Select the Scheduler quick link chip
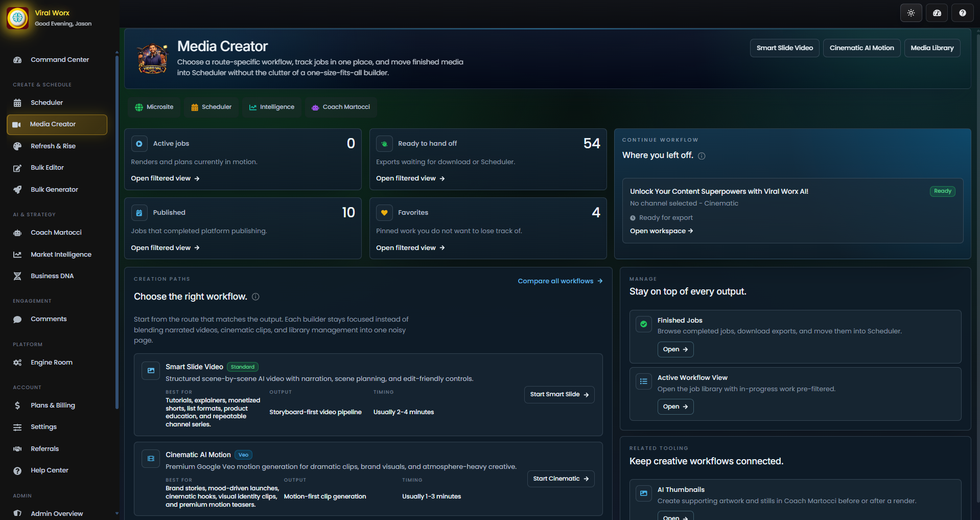 [x=211, y=107]
